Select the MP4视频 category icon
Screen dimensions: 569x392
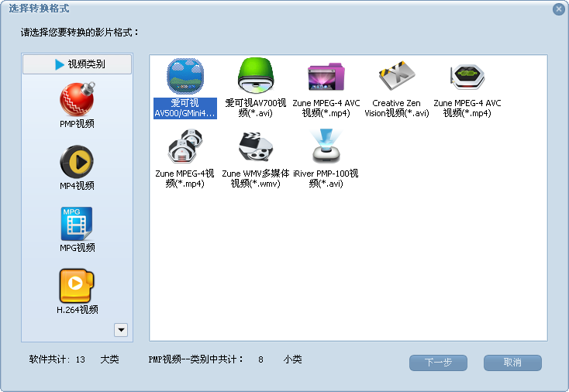coord(77,161)
